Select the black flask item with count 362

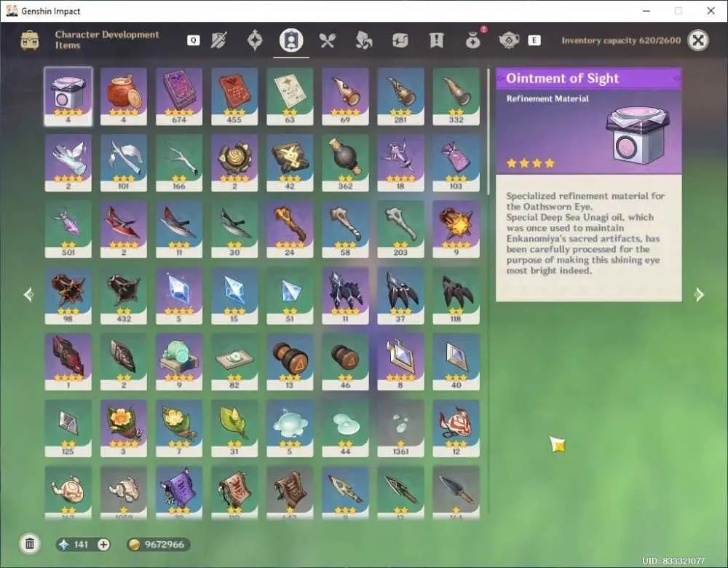tap(345, 162)
